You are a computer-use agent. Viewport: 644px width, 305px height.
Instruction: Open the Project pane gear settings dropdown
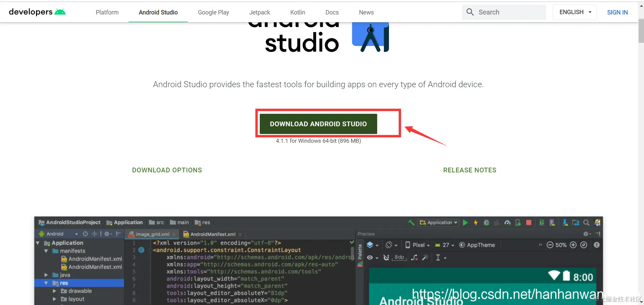tap(108, 234)
